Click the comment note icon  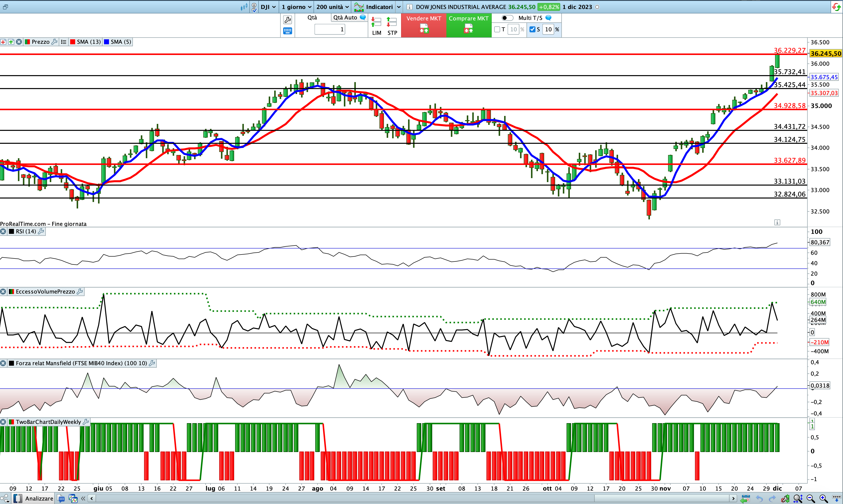coord(61,499)
